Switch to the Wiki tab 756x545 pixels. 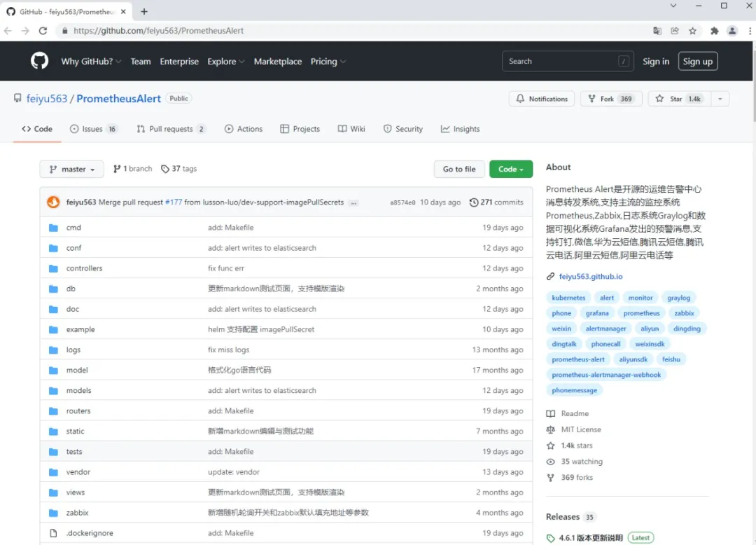(351, 129)
